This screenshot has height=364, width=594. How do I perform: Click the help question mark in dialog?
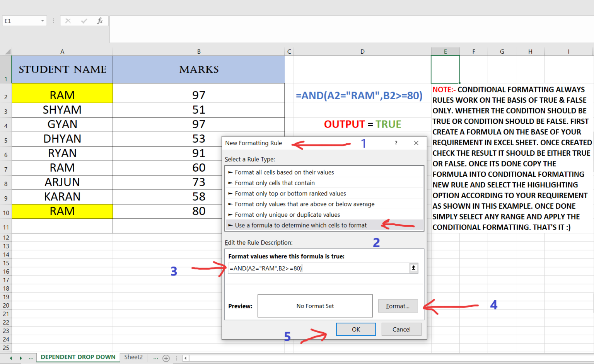tap(396, 143)
